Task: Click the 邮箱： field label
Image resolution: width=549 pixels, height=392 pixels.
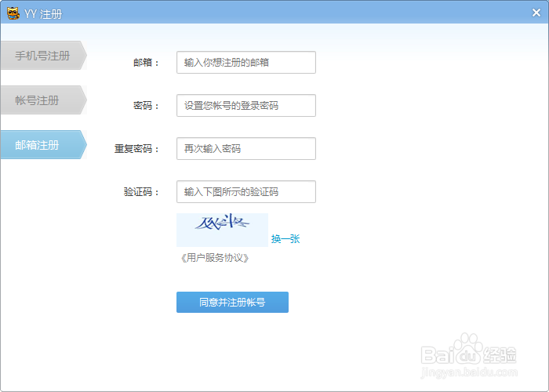Action: coord(147,63)
